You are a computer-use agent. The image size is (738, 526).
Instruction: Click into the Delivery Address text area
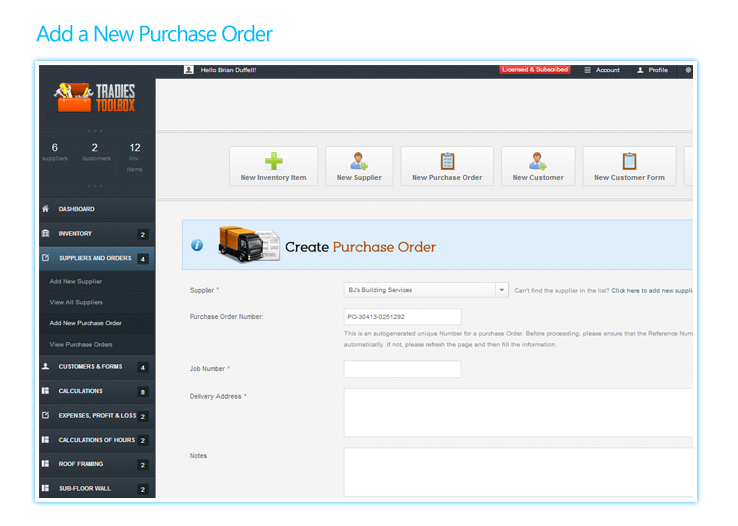tap(518, 412)
